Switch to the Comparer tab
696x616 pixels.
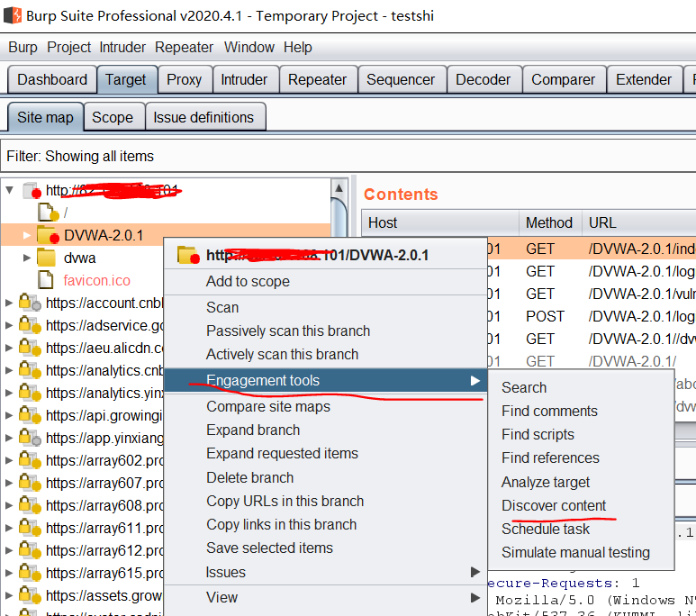click(x=564, y=79)
